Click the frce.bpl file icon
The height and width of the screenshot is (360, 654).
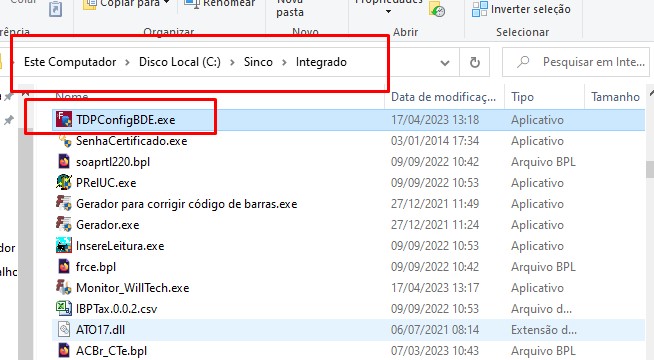(64, 267)
